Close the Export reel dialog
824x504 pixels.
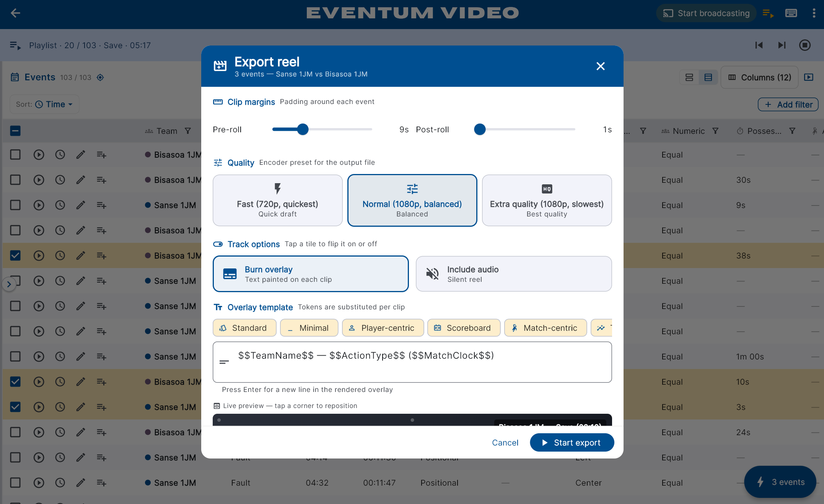(x=601, y=66)
